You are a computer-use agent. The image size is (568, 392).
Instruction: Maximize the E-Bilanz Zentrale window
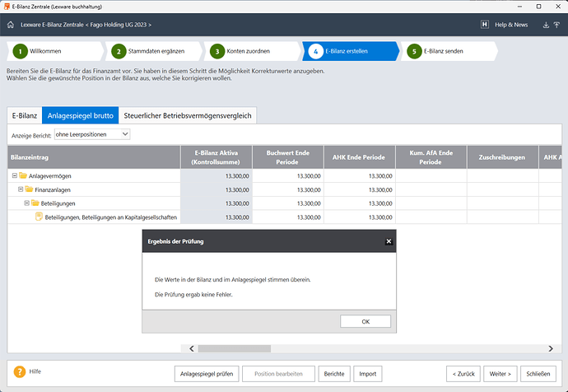click(x=538, y=7)
